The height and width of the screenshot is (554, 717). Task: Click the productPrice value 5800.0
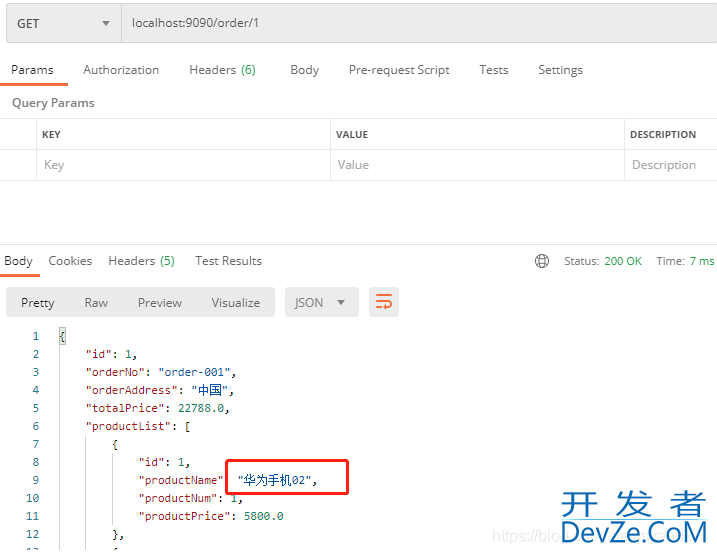[x=263, y=517]
